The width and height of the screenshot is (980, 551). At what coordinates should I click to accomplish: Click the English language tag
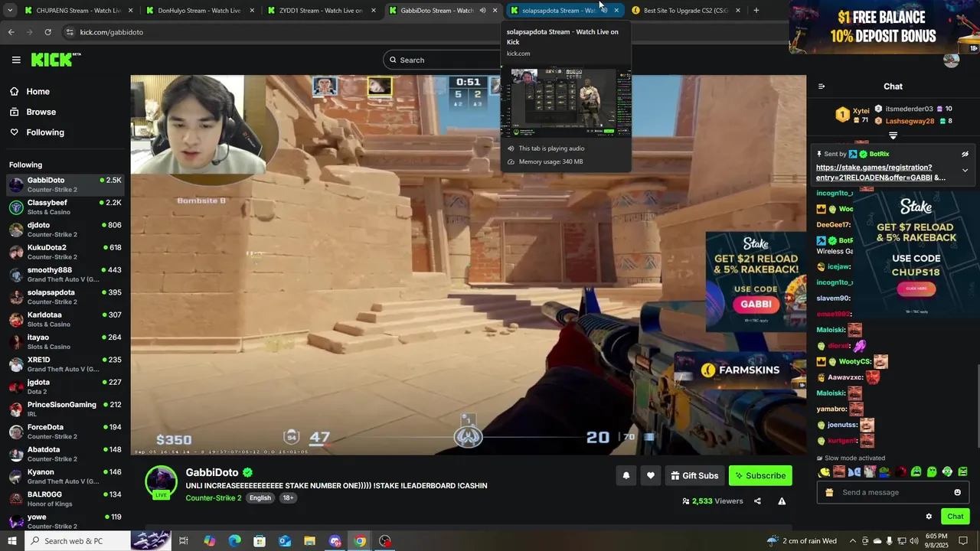pos(260,497)
